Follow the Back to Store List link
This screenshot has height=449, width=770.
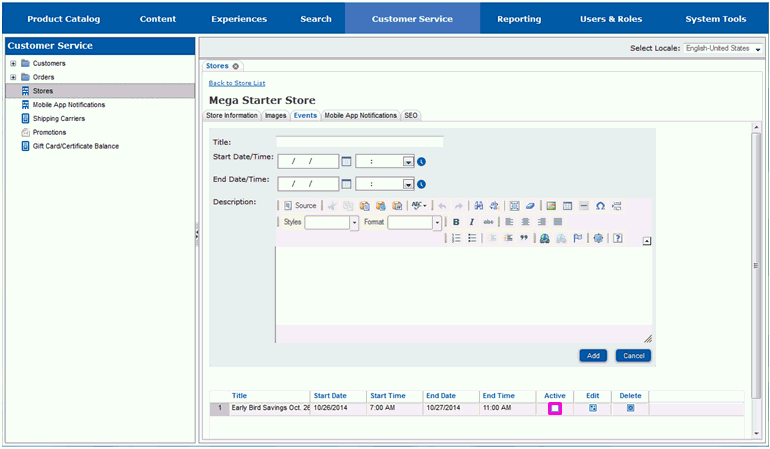237,83
